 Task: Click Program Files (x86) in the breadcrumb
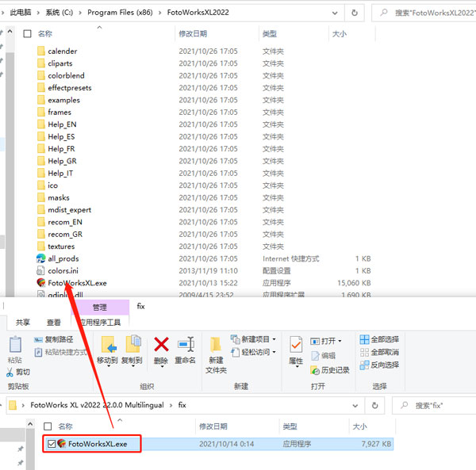(x=120, y=13)
